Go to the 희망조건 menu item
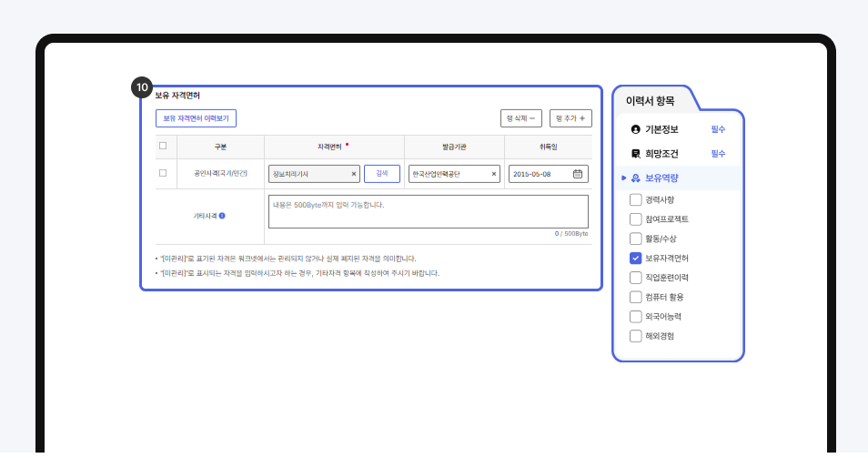 [661, 154]
